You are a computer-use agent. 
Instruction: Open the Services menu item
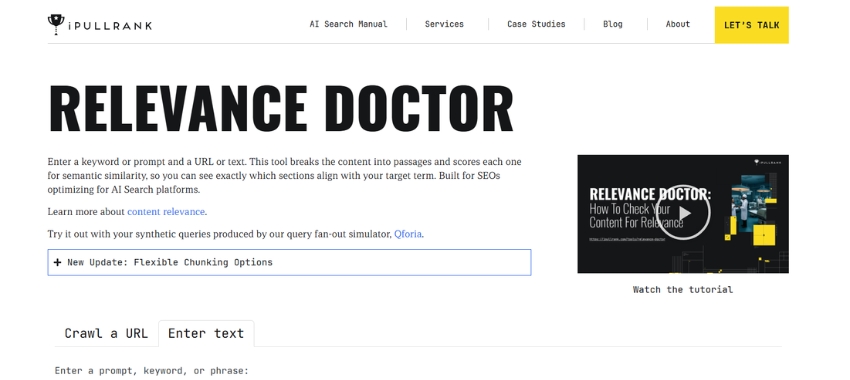coord(444,24)
